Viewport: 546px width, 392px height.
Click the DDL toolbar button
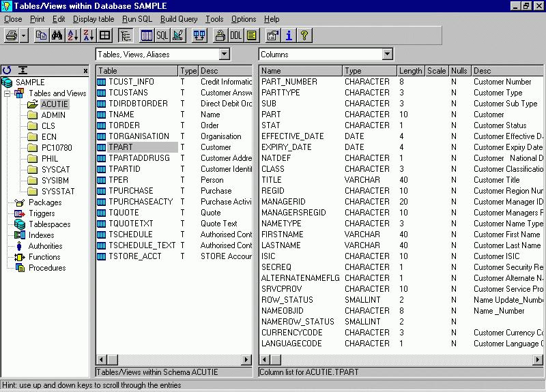click(x=235, y=35)
